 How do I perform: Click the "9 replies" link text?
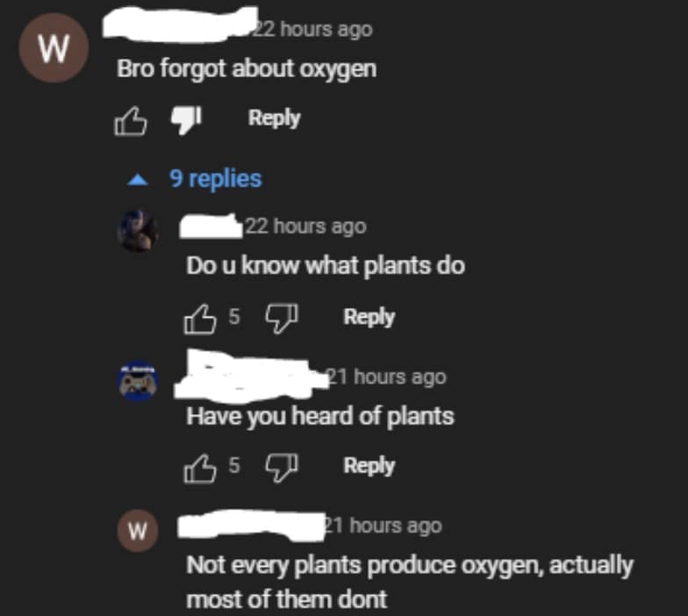[216, 179]
